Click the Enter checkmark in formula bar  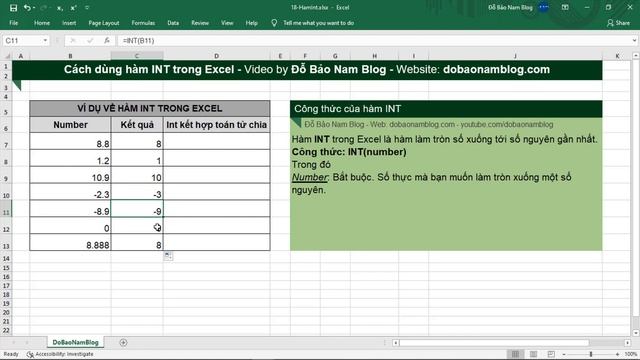[90, 40]
